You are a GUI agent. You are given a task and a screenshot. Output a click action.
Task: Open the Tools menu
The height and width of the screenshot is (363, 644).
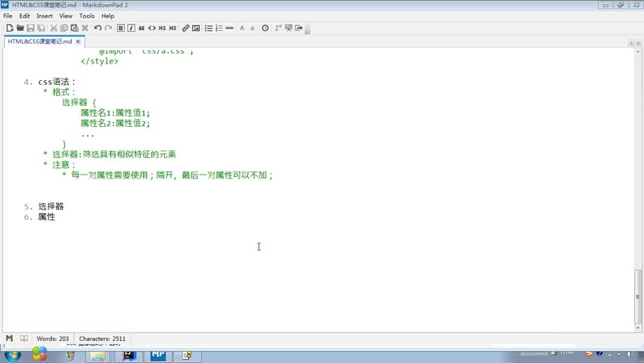(87, 16)
